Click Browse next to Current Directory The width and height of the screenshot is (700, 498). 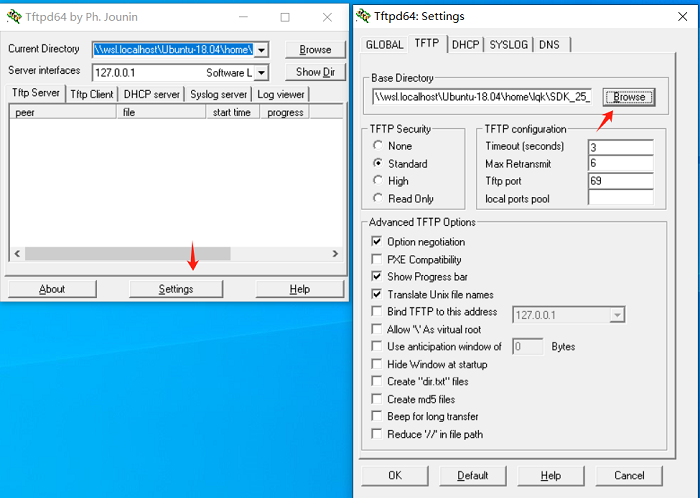315,50
